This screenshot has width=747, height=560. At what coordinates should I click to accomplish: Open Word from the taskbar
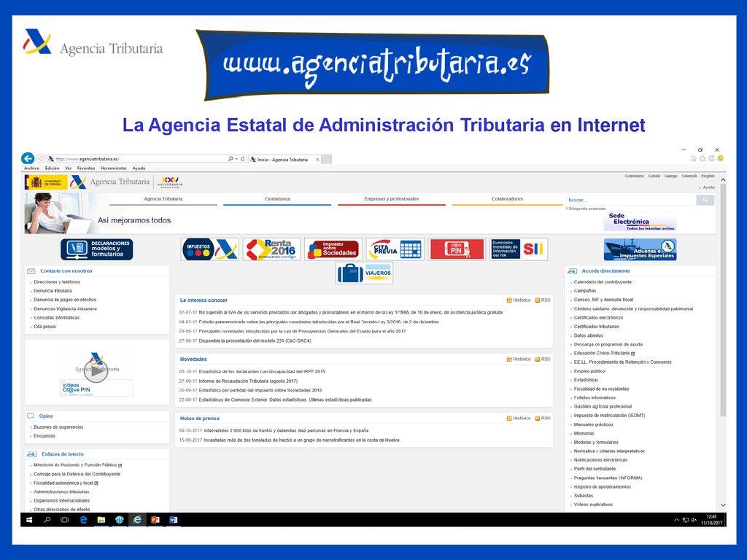tap(174, 520)
